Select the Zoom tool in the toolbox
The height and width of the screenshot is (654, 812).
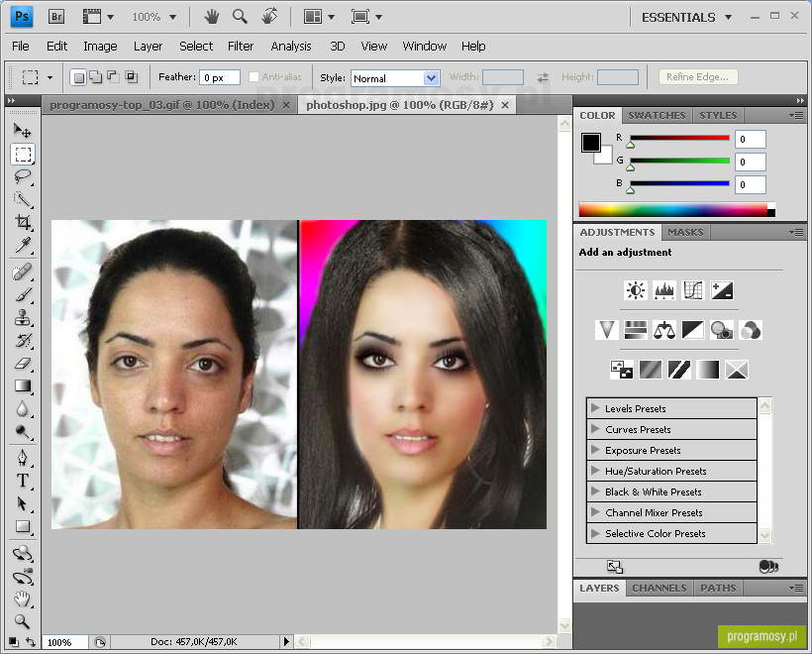tap(22, 621)
